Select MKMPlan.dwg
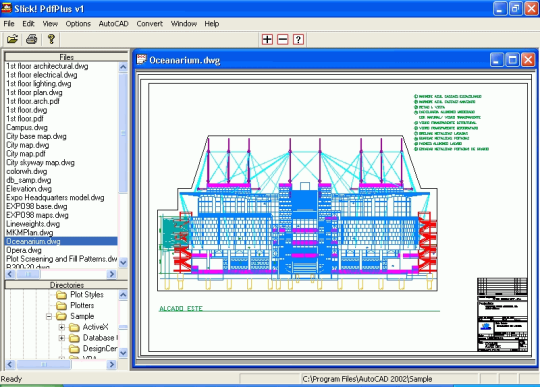540x387 pixels. click(x=30, y=232)
